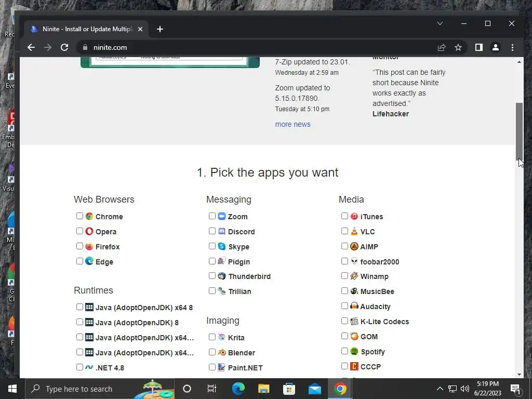Click the Blender label text
Image resolution: width=532 pixels, height=399 pixels.
pos(242,353)
